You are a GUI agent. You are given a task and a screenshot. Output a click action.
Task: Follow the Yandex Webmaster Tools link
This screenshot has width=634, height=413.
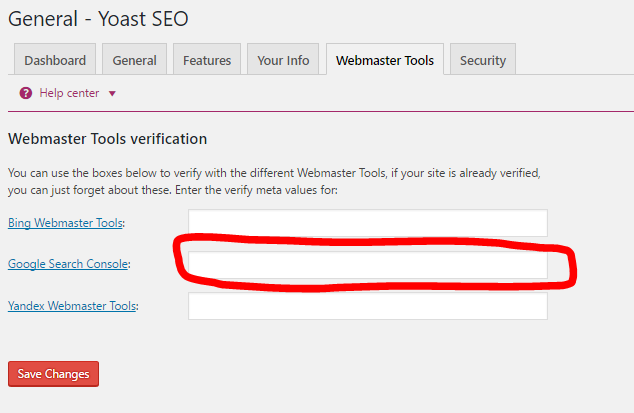72,306
